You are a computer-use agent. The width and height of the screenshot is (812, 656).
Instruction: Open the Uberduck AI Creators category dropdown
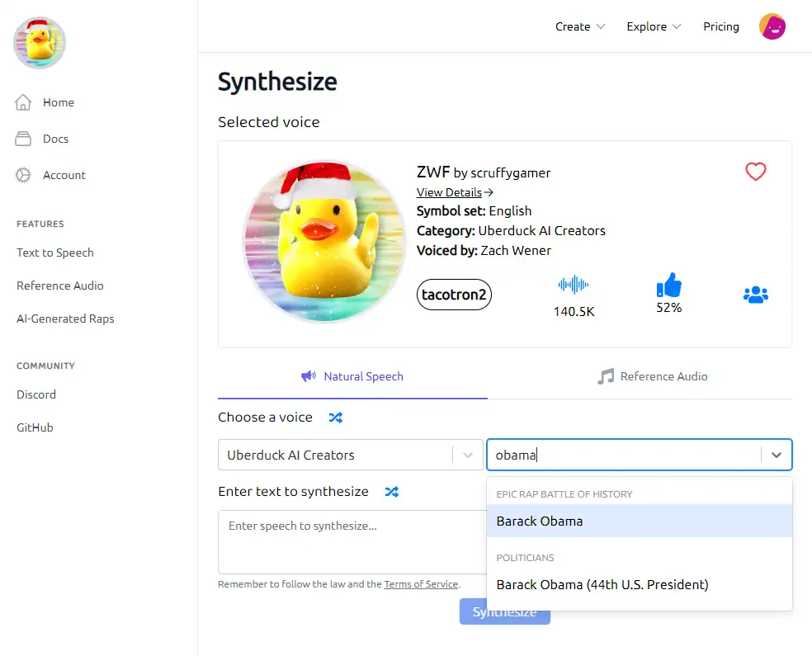pos(351,455)
